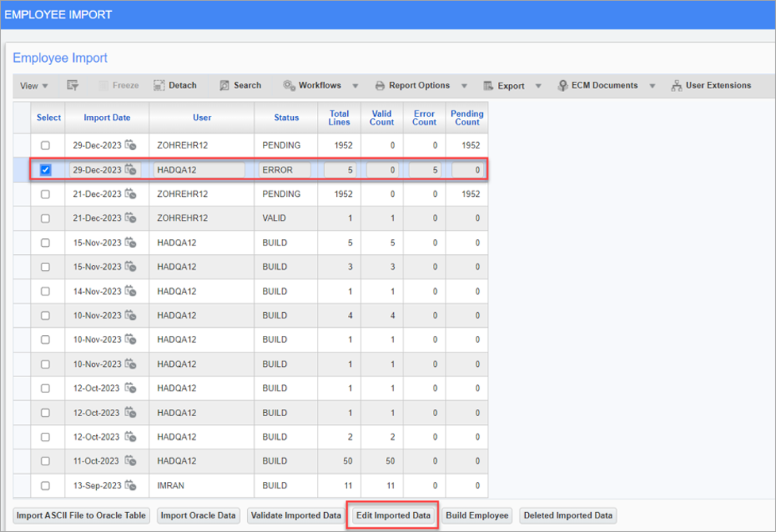Check the box for 14-Nov-2023 BUILD row
Image resolution: width=776 pixels, height=532 pixels.
point(45,291)
